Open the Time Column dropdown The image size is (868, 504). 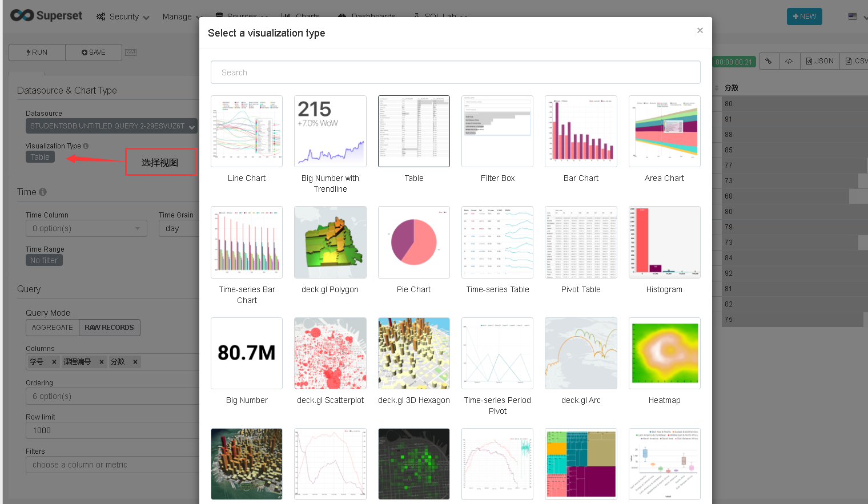point(86,228)
